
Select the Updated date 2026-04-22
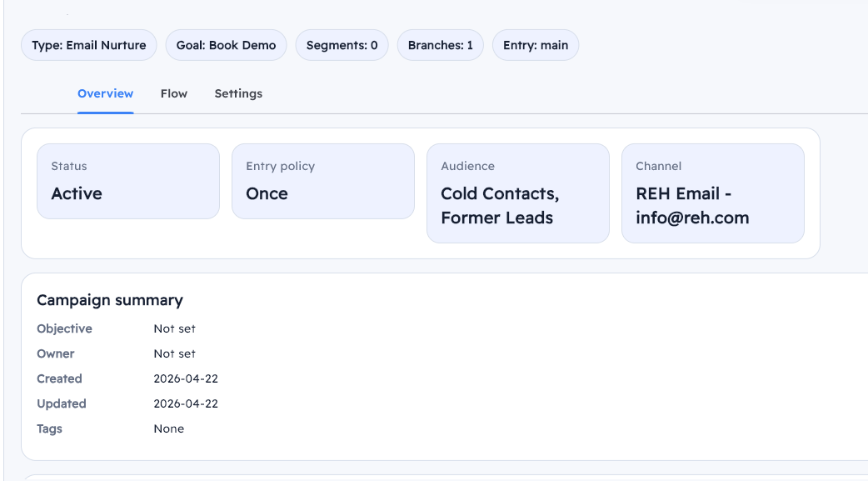pyautogui.click(x=186, y=403)
